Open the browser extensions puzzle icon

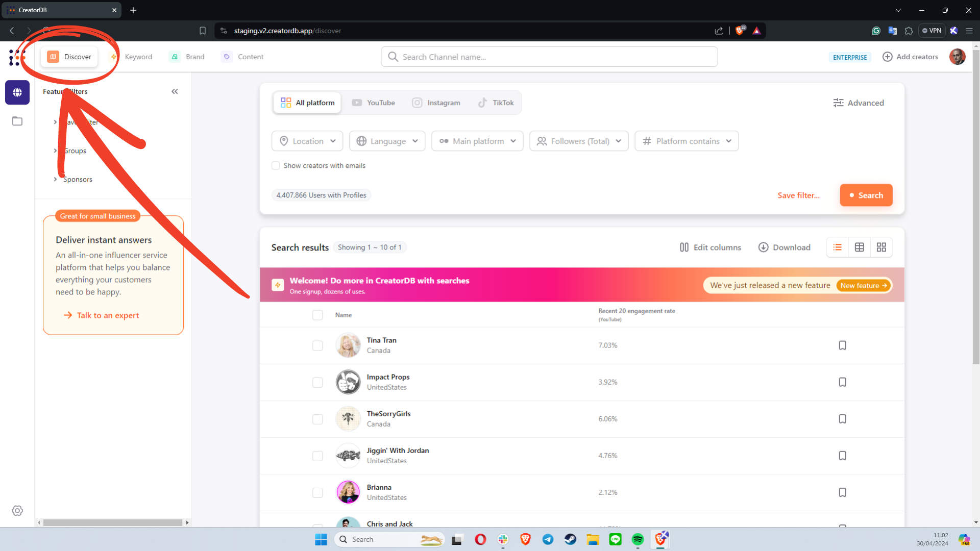click(909, 31)
